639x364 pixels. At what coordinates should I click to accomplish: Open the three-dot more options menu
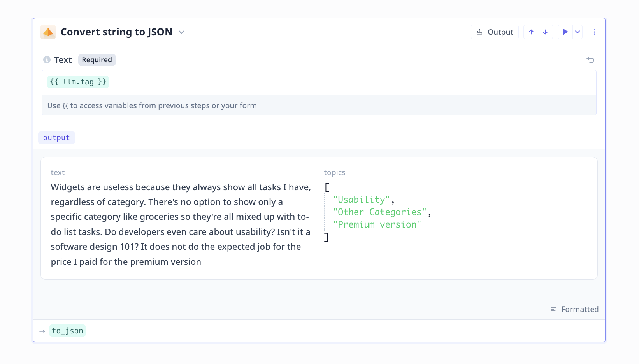click(594, 32)
